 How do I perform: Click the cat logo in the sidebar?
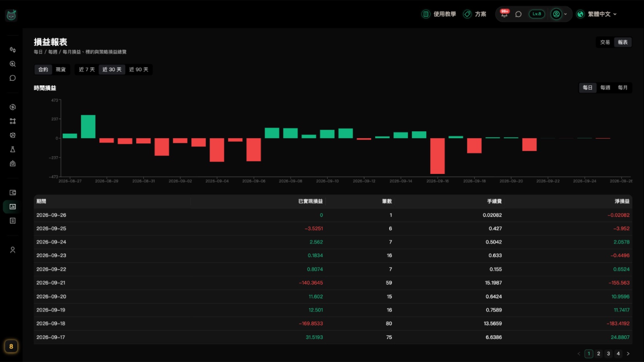(x=11, y=15)
